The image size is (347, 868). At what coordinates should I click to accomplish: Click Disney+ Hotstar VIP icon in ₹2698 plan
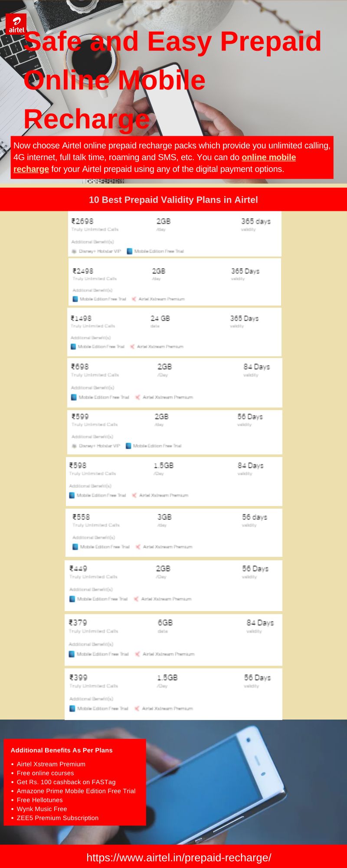(74, 251)
